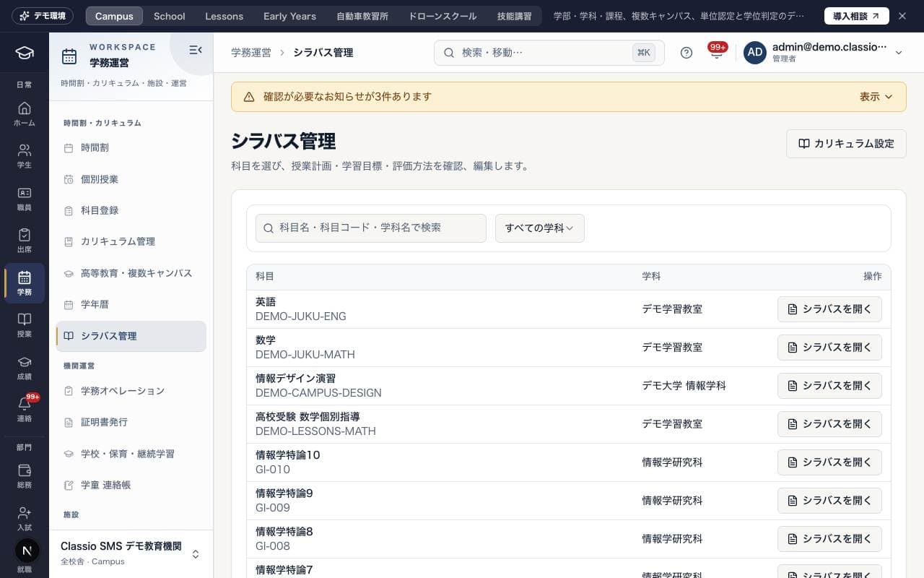Click the 導入相談 button
The height and width of the screenshot is (578, 924).
856,16
